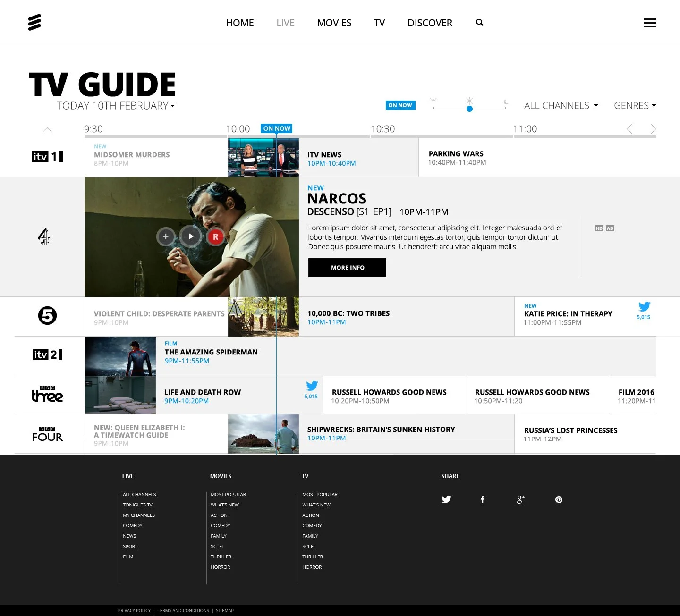Select the BBC Three channel logo
Screen dimensions: 680x616
pyautogui.click(x=47, y=394)
